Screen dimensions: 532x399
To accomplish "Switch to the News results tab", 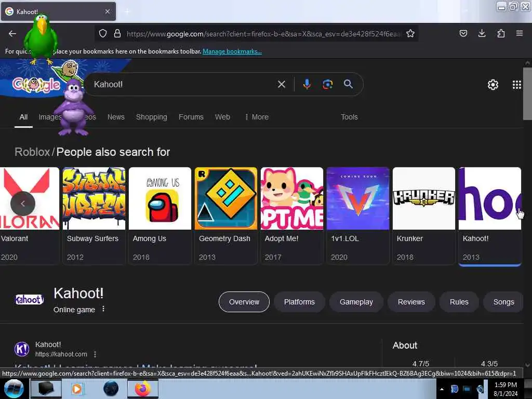I will click(x=116, y=117).
